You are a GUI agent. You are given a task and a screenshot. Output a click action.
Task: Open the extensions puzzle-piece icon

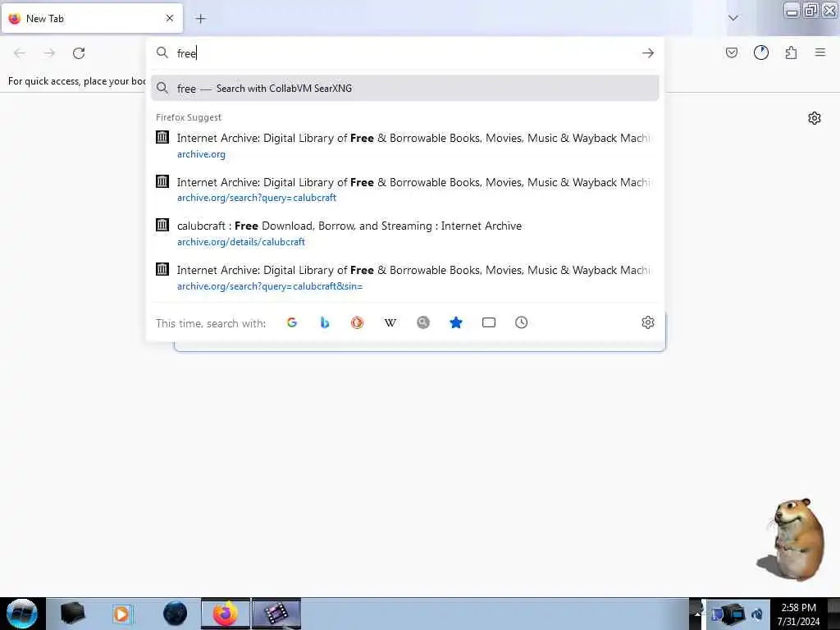point(791,52)
